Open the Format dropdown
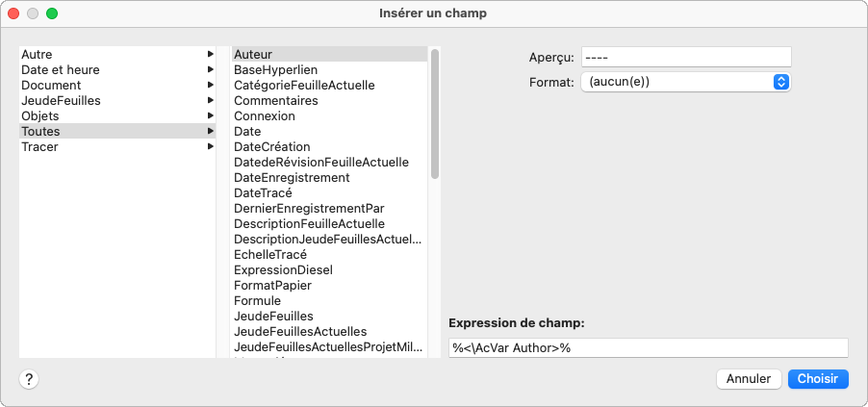The width and height of the screenshot is (868, 407). point(685,82)
